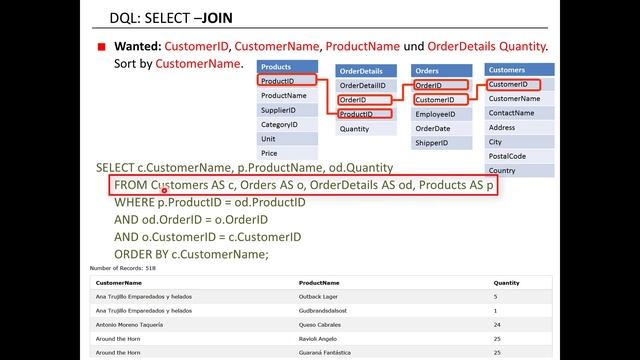
Task: Click 'Sort by CustomerName.' text
Action: [178, 64]
